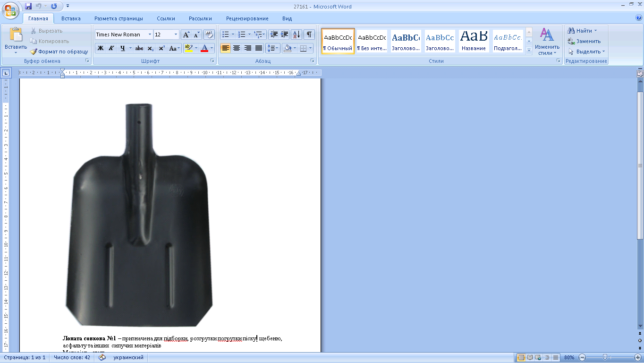Clear formatting with eraser icon

[x=210, y=35]
